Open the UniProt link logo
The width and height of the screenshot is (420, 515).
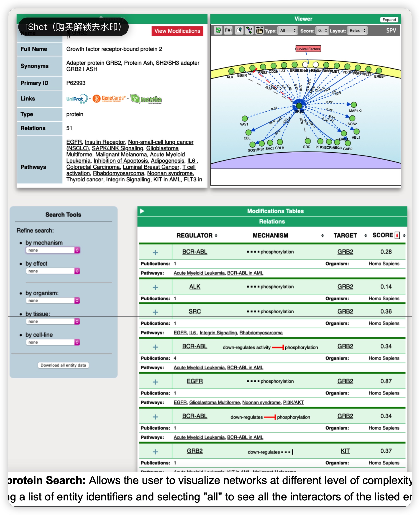click(77, 99)
